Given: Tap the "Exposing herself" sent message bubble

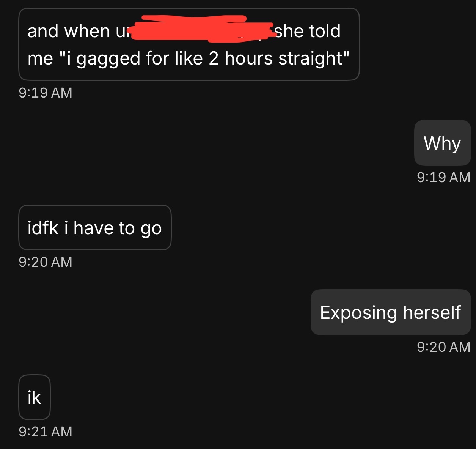Looking at the screenshot, I should [x=391, y=312].
